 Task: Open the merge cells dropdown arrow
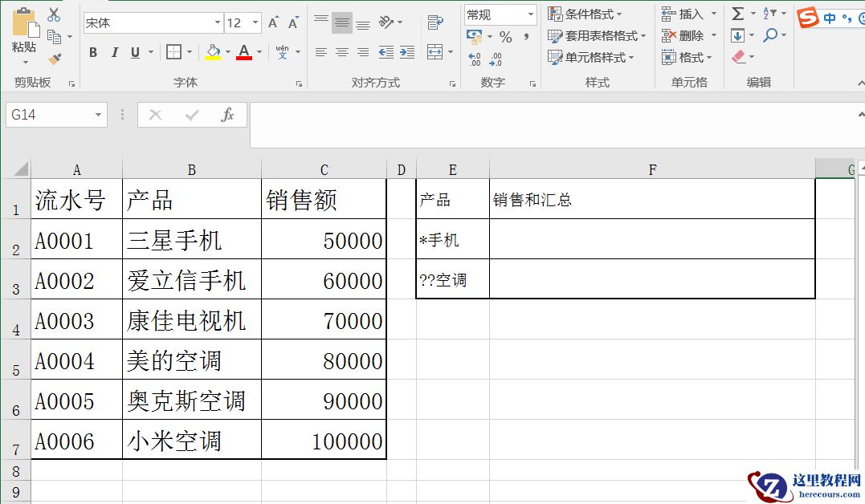451,52
